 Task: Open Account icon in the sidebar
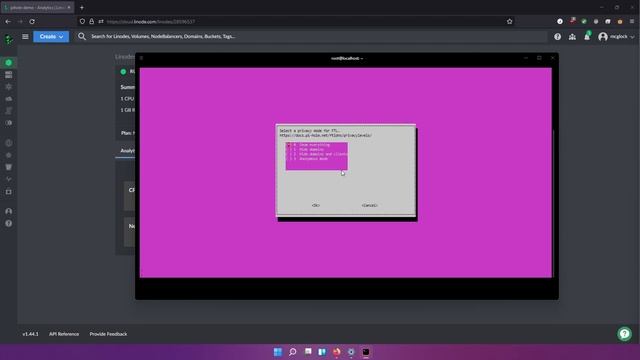[9, 211]
